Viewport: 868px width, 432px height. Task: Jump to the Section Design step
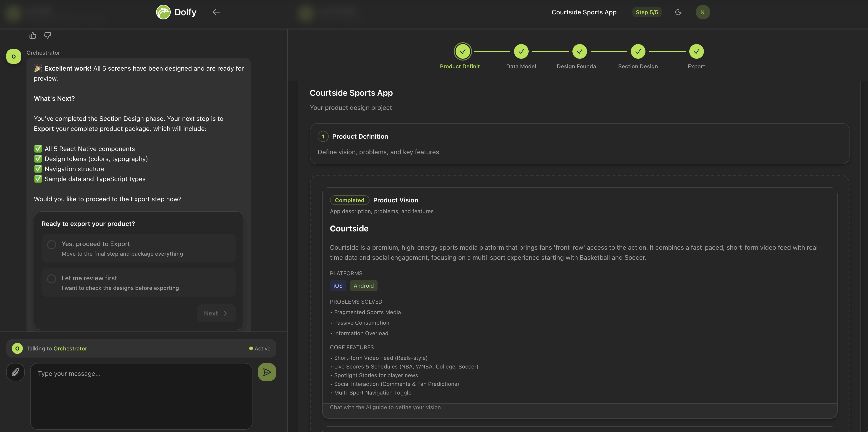coord(638,51)
